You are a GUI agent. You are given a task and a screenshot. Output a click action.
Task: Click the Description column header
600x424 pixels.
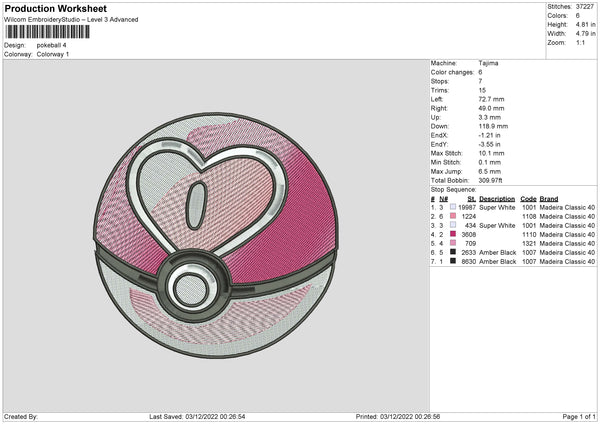[497, 199]
